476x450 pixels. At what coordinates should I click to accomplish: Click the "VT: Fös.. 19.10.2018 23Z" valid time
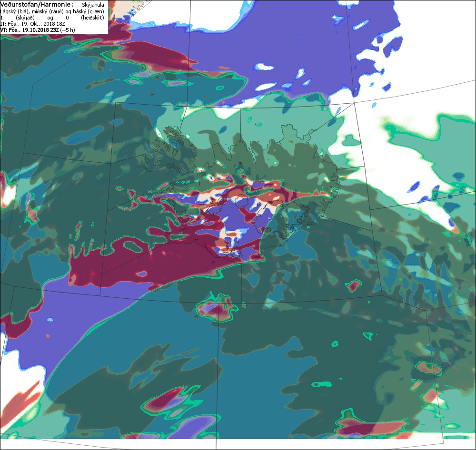click(30, 30)
